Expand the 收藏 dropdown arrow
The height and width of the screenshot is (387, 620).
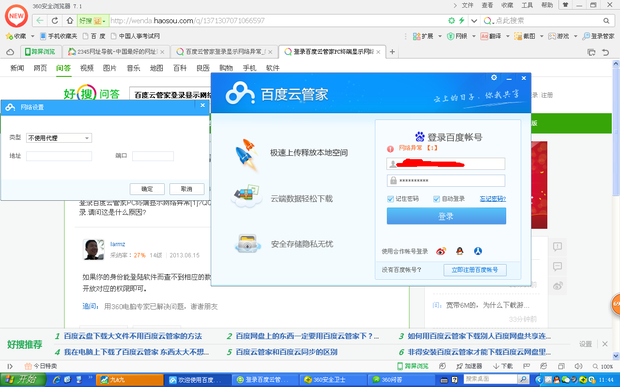pos(32,36)
